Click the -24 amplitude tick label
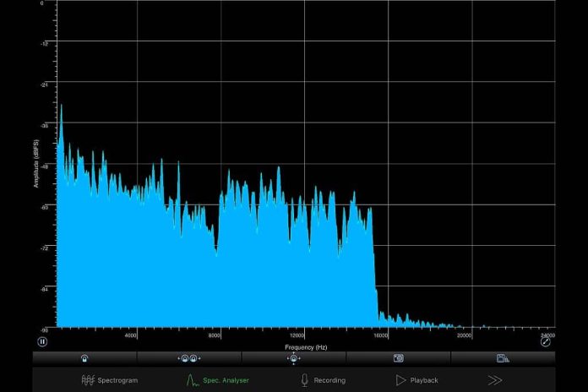Screen dimensions: 588x392 tap(44, 84)
